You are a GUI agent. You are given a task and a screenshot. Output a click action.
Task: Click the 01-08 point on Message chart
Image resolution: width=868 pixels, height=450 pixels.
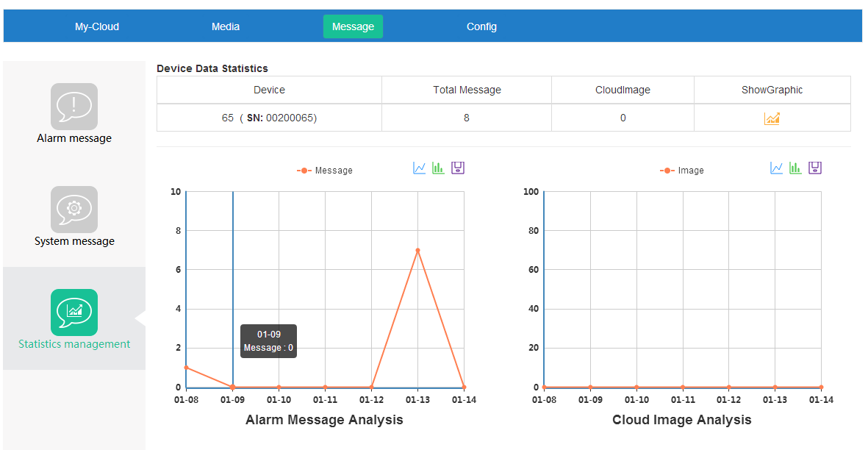coord(187,368)
